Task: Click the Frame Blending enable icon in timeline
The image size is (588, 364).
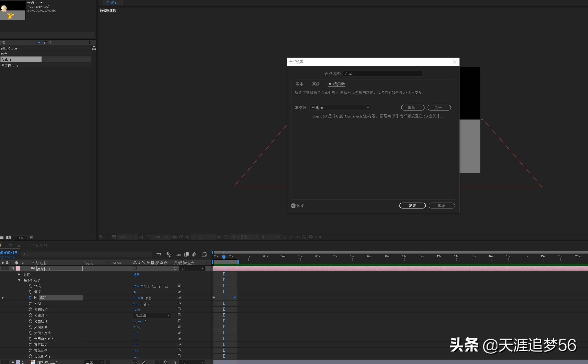Action: tap(186, 255)
